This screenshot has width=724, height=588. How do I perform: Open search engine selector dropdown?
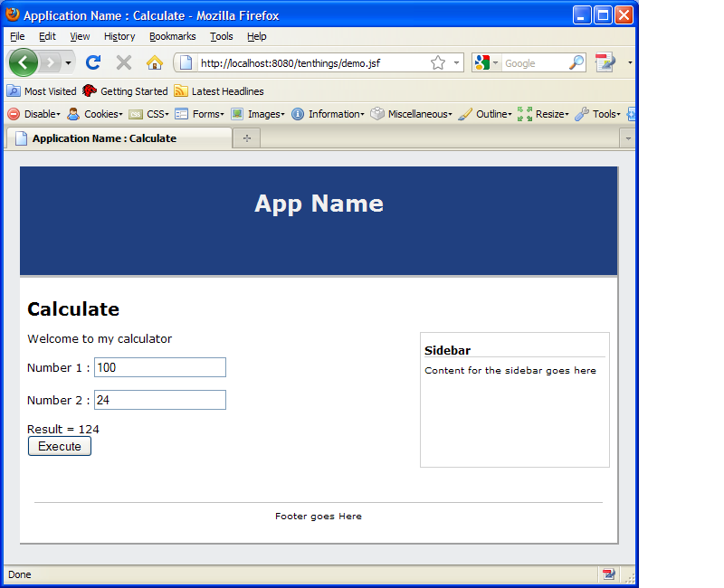point(495,62)
